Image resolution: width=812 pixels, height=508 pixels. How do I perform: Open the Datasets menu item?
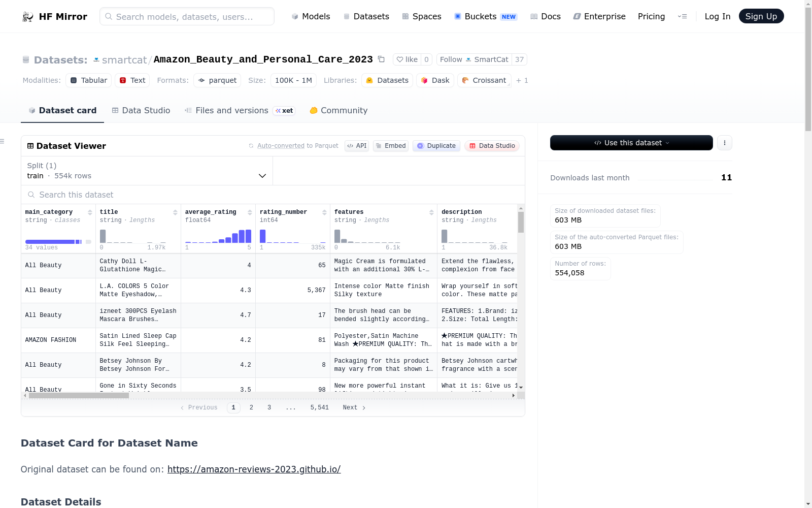[x=366, y=17]
